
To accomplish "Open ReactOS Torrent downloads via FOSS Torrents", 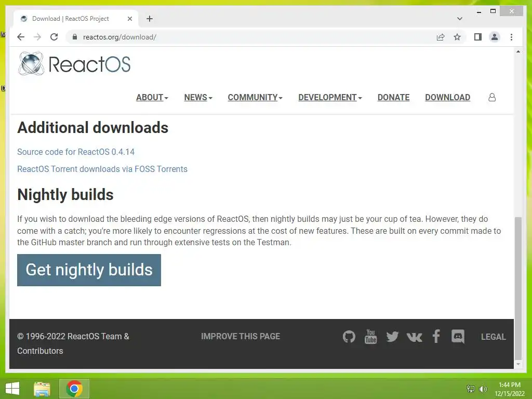I will [102, 169].
